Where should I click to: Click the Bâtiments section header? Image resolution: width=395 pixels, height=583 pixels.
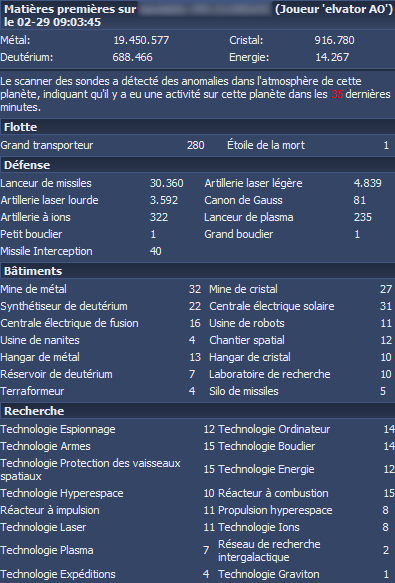tap(198, 271)
